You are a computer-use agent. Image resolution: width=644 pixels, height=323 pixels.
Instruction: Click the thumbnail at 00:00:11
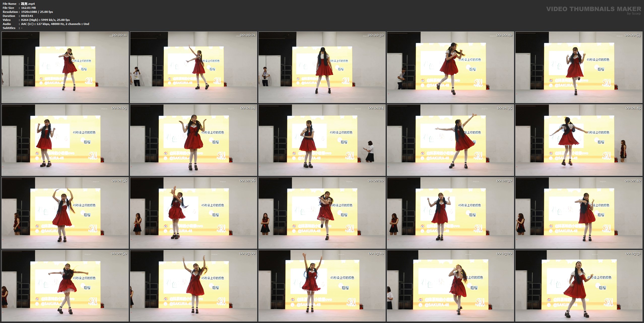click(65, 67)
